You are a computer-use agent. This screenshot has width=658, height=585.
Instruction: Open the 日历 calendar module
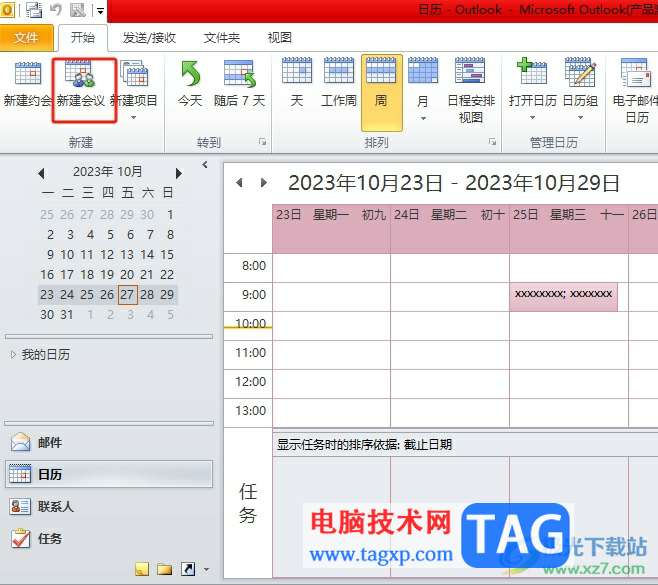tap(109, 474)
